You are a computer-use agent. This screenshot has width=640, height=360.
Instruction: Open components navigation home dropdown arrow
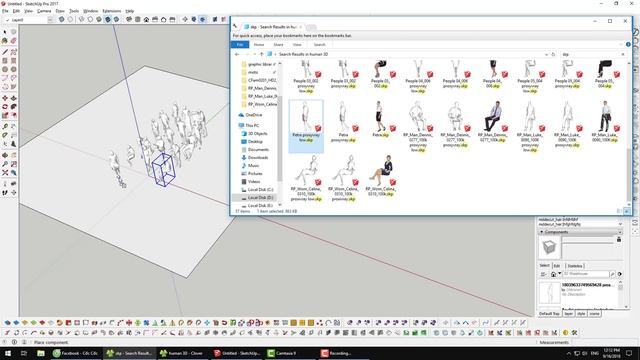[560, 274]
